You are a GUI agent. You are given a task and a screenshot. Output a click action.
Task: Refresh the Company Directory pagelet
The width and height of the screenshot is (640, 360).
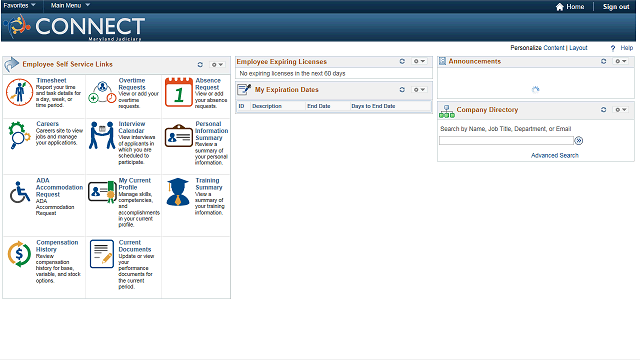click(603, 109)
